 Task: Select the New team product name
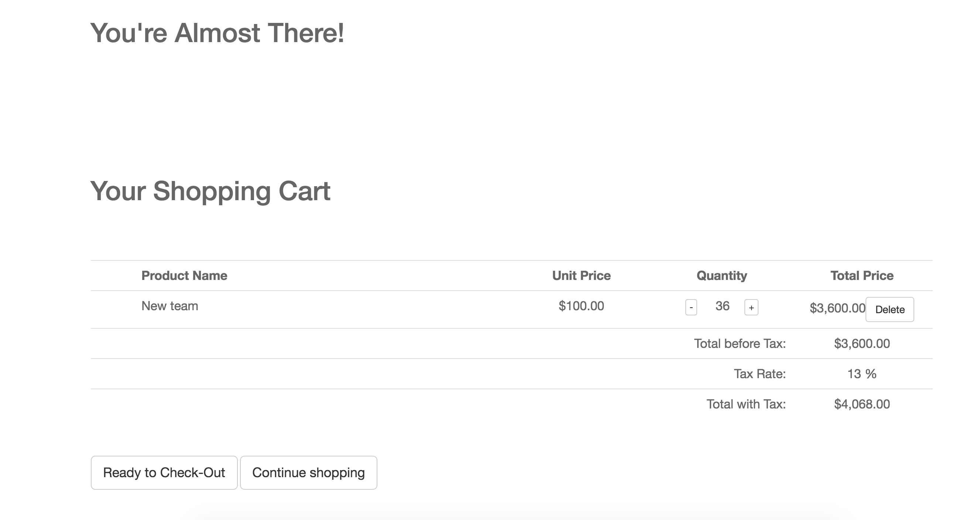[170, 306]
